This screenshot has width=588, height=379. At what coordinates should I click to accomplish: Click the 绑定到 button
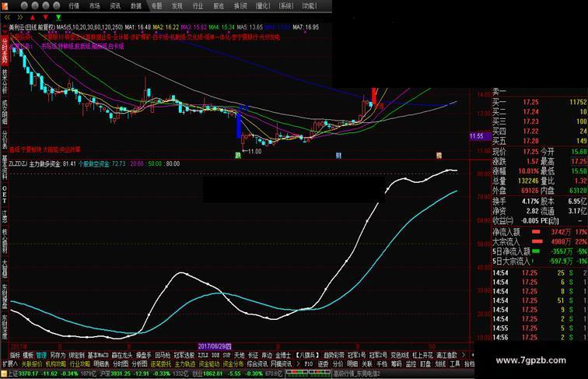76,355
